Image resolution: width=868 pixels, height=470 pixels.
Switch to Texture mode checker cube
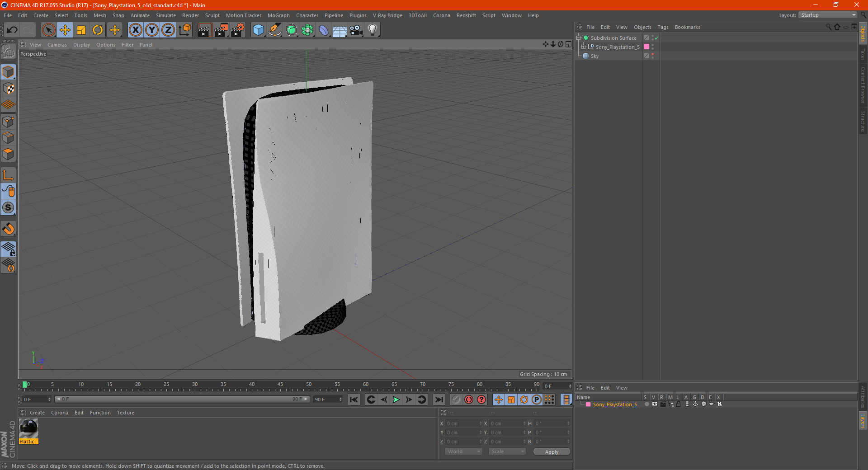click(8, 89)
